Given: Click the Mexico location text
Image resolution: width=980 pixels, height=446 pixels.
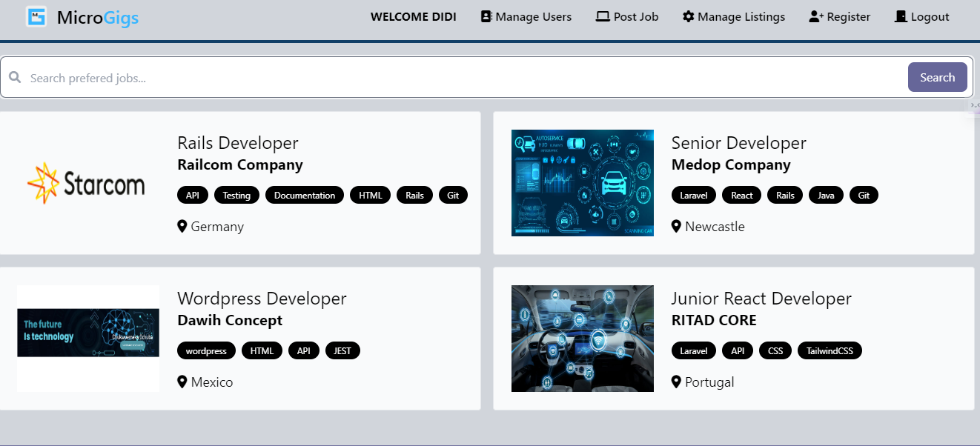Looking at the screenshot, I should [212, 382].
